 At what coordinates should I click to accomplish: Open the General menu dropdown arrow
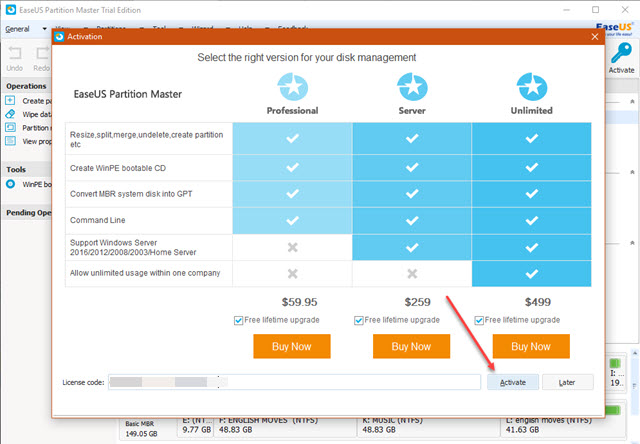[x=44, y=29]
